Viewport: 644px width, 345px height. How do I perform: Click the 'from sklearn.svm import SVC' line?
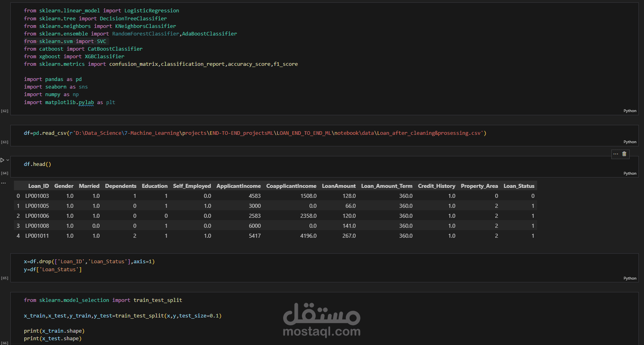pyautogui.click(x=65, y=41)
